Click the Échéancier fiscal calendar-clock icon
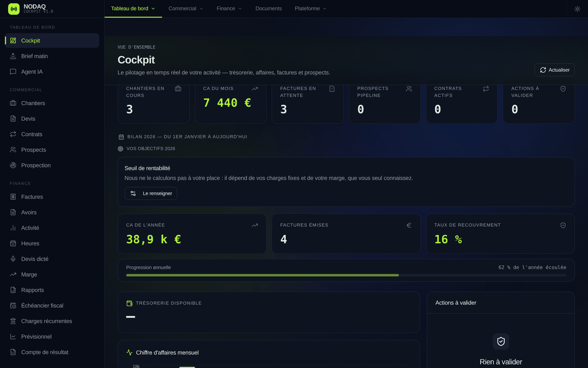 click(x=13, y=305)
